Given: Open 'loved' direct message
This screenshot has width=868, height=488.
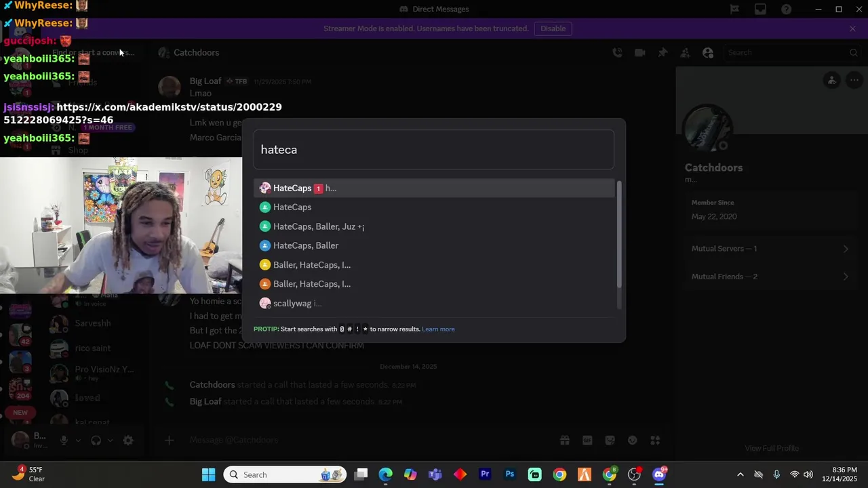Looking at the screenshot, I should pos(95,399).
